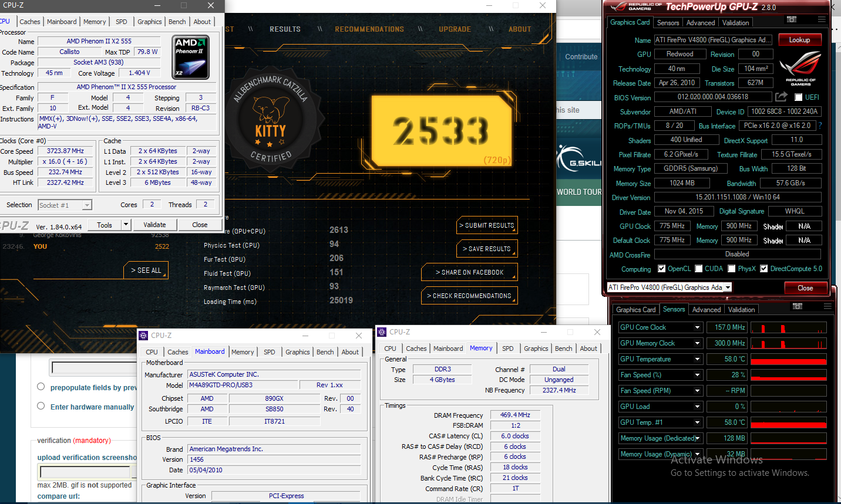Click Tools button in CPU-Z
Image resolution: width=841 pixels, height=504 pixels.
pyautogui.click(x=105, y=225)
